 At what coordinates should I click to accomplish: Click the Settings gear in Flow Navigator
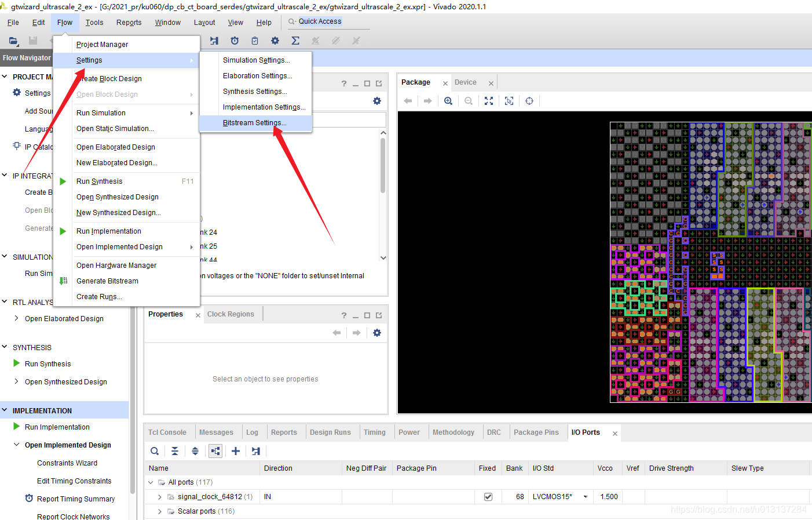click(x=17, y=93)
